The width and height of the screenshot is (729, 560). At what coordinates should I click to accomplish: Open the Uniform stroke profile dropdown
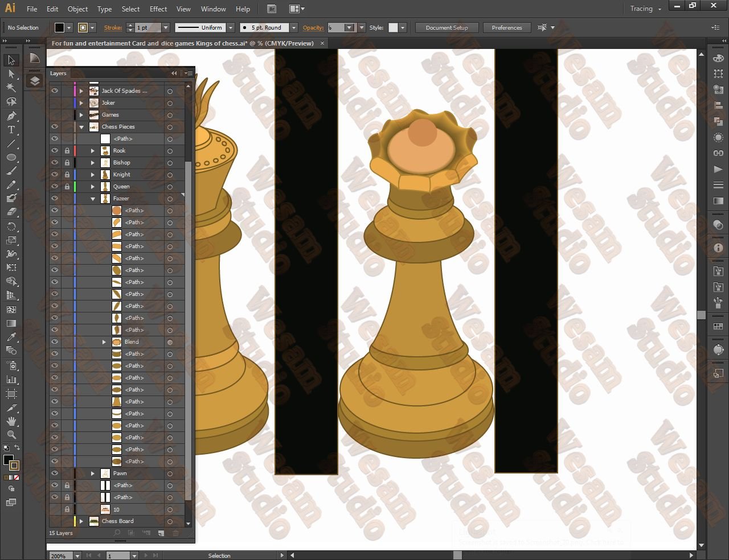pyautogui.click(x=231, y=27)
